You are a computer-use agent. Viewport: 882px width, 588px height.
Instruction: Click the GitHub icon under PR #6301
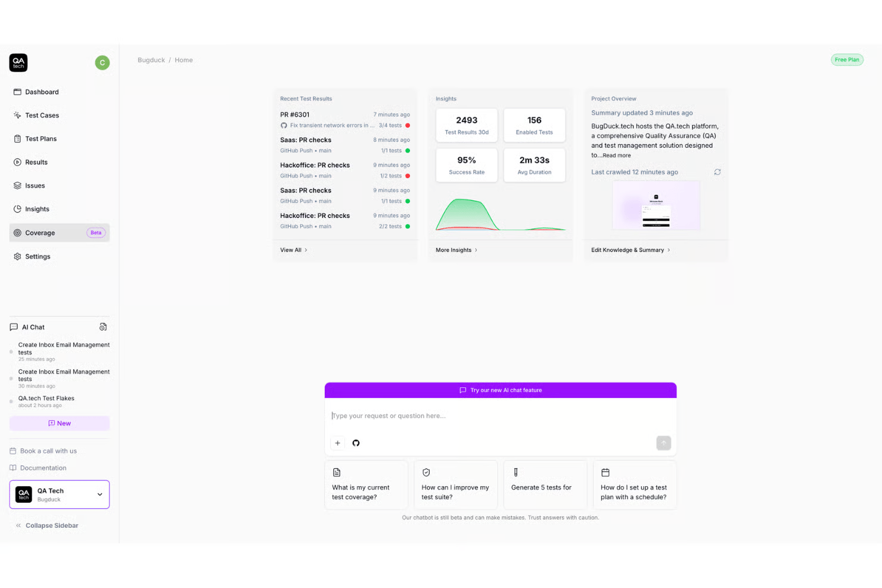284,126
